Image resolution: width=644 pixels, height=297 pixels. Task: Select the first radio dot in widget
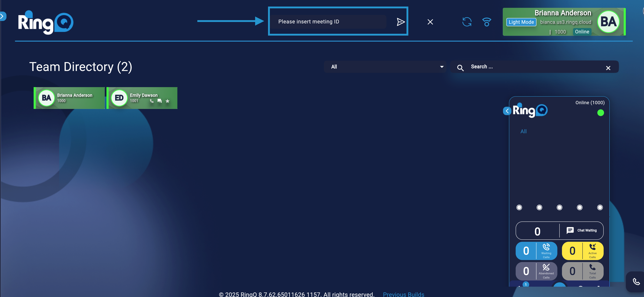tap(519, 207)
